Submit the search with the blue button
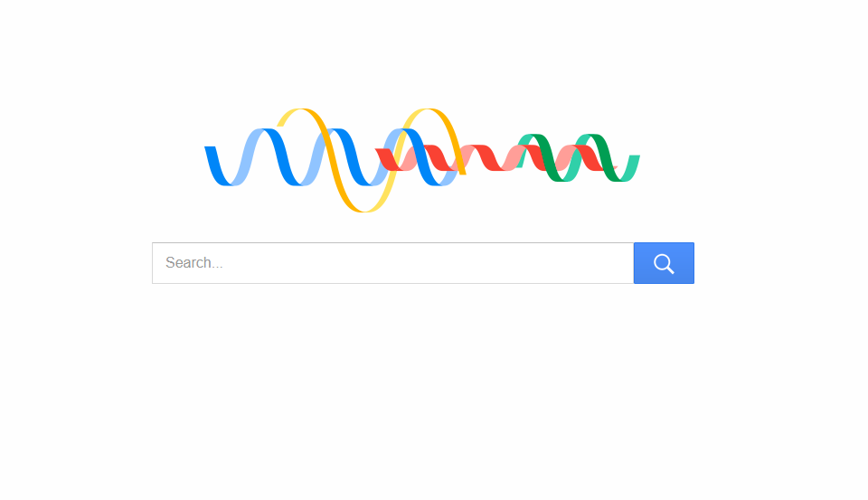The width and height of the screenshot is (868, 500). [x=664, y=263]
